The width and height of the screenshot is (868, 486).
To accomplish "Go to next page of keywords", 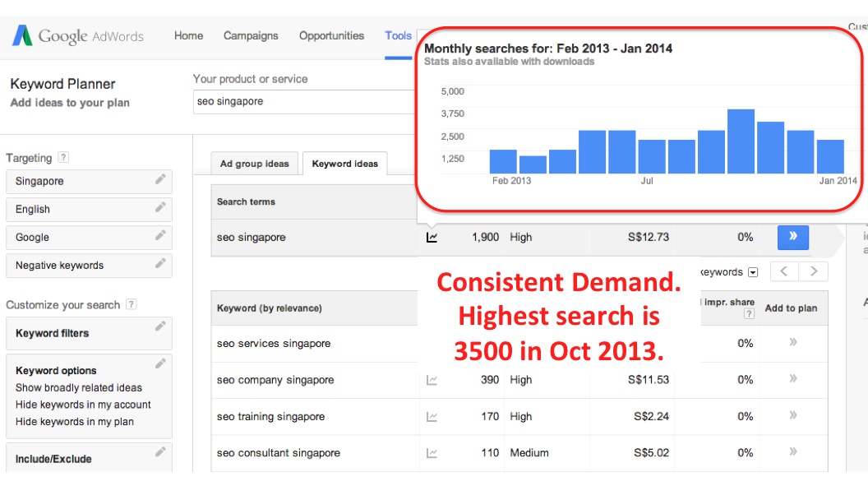I will pyautogui.click(x=814, y=271).
